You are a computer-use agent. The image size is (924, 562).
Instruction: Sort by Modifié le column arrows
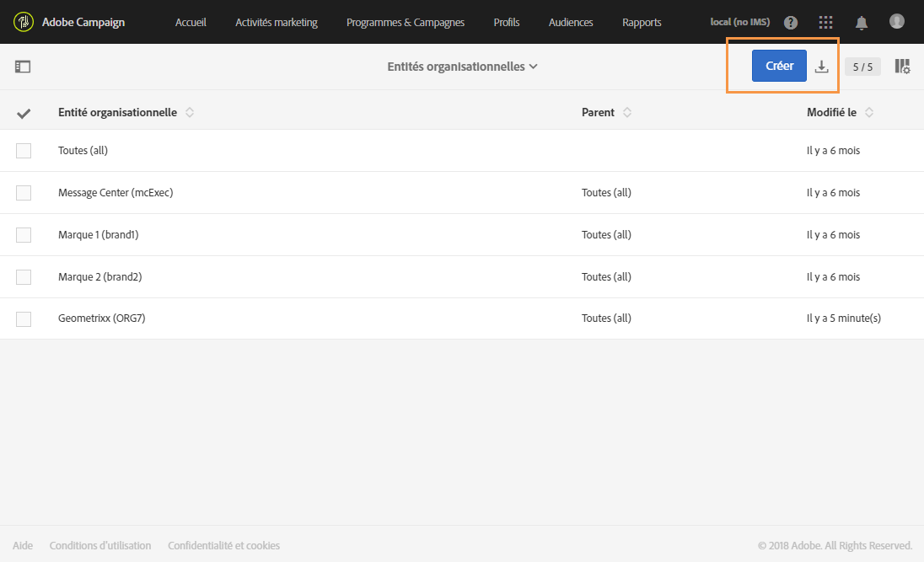[x=869, y=112]
